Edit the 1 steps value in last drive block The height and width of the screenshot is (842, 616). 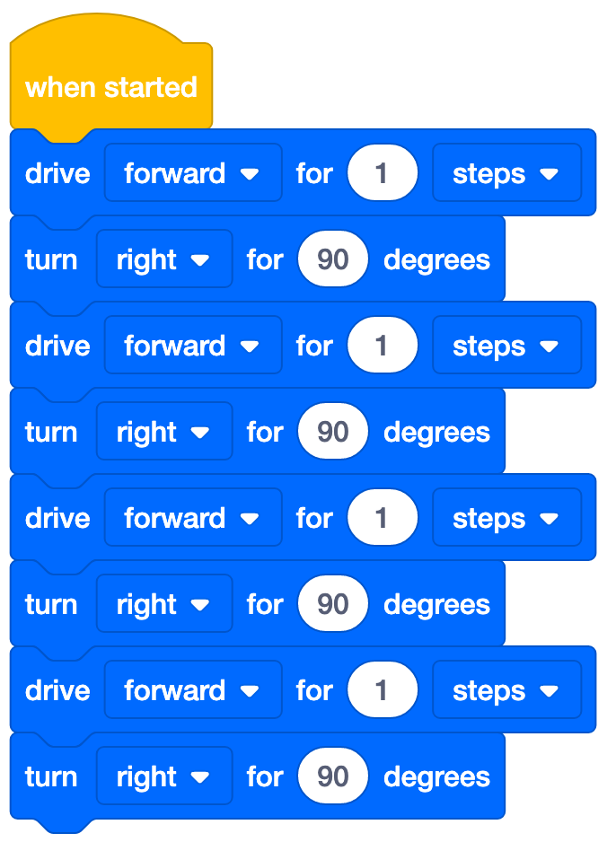pyautogui.click(x=383, y=689)
